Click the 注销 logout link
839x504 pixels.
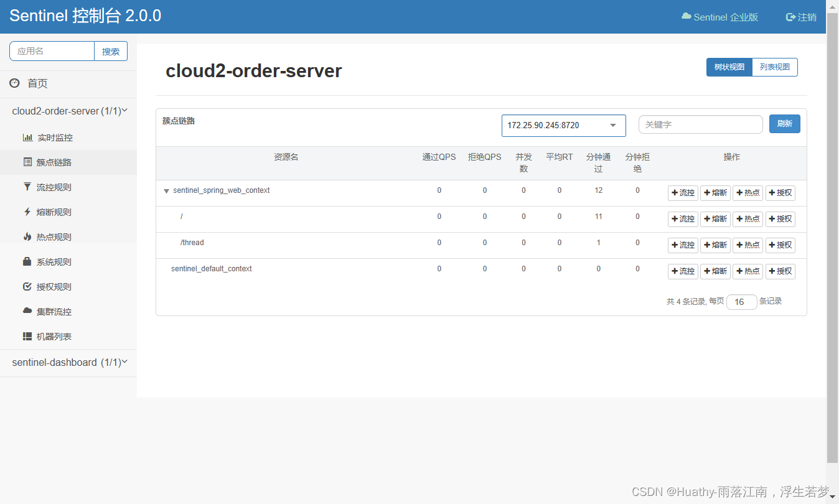(x=801, y=17)
